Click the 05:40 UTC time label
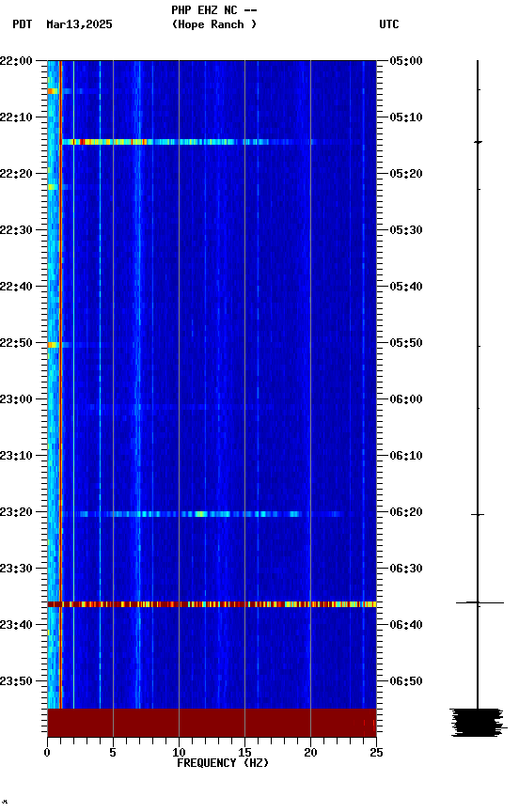 point(406,287)
